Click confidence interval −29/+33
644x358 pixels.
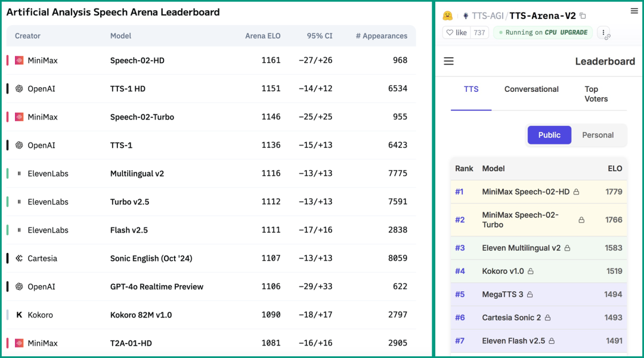[x=315, y=287]
